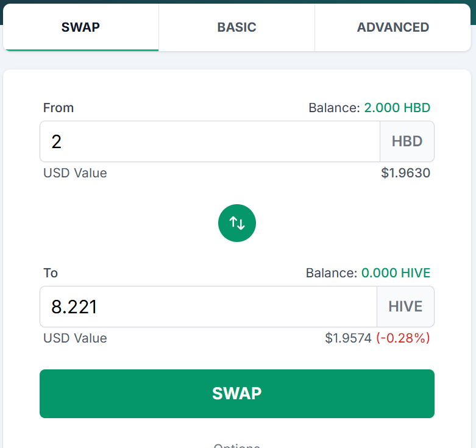This screenshot has height=448, width=476.
Task: Click the -0.28% price impact text
Action: tap(403, 338)
